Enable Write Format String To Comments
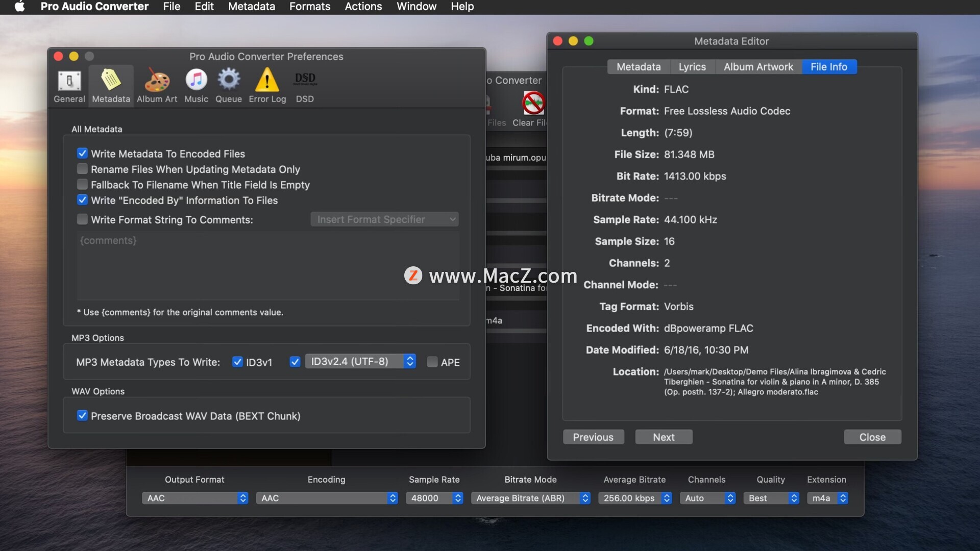This screenshot has width=980, height=551. (82, 219)
